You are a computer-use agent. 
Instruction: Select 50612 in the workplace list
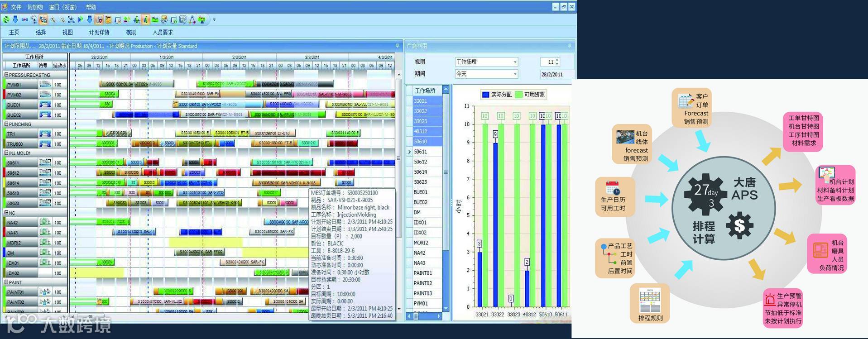click(427, 162)
